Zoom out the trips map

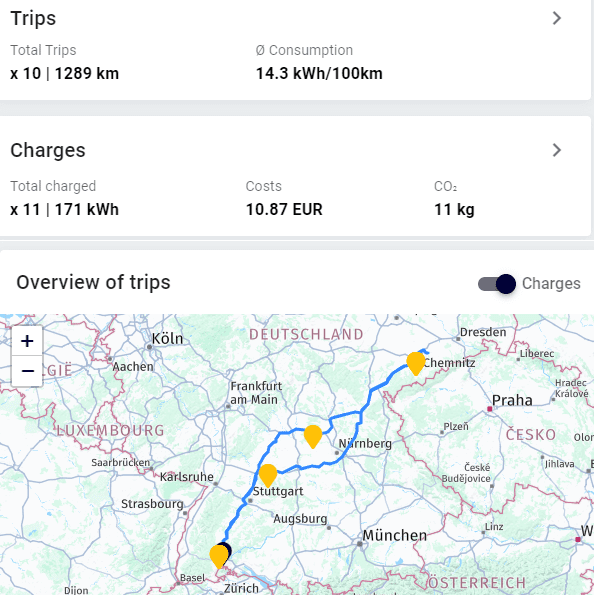pos(27,371)
